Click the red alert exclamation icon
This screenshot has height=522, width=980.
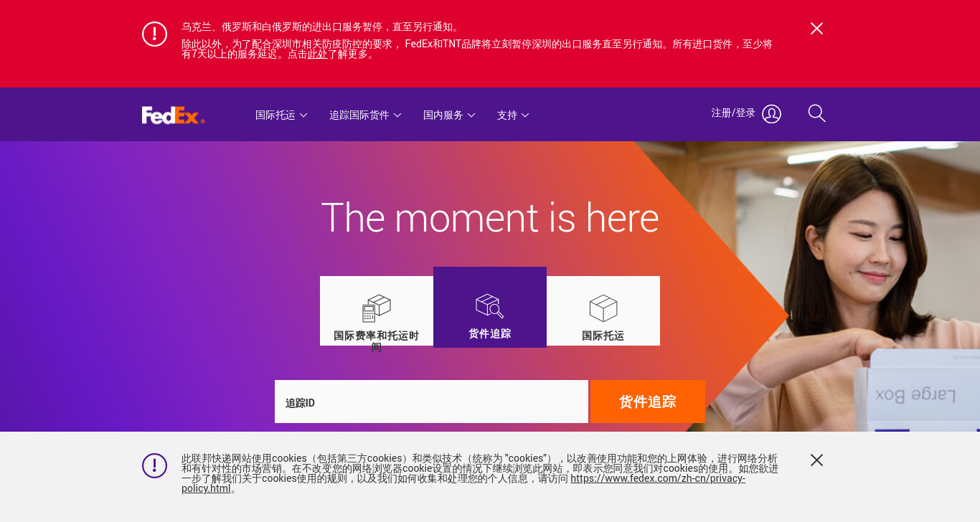pos(154,34)
